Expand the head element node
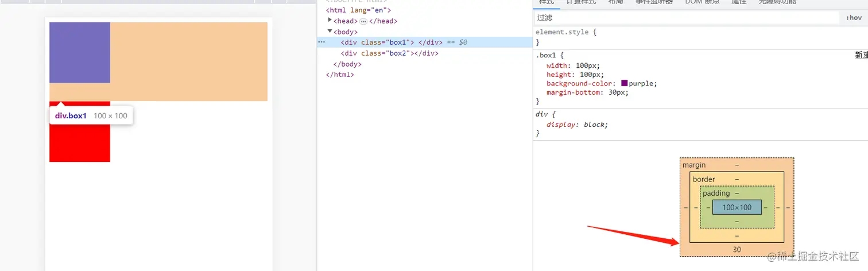This screenshot has height=271, width=868. coord(330,21)
